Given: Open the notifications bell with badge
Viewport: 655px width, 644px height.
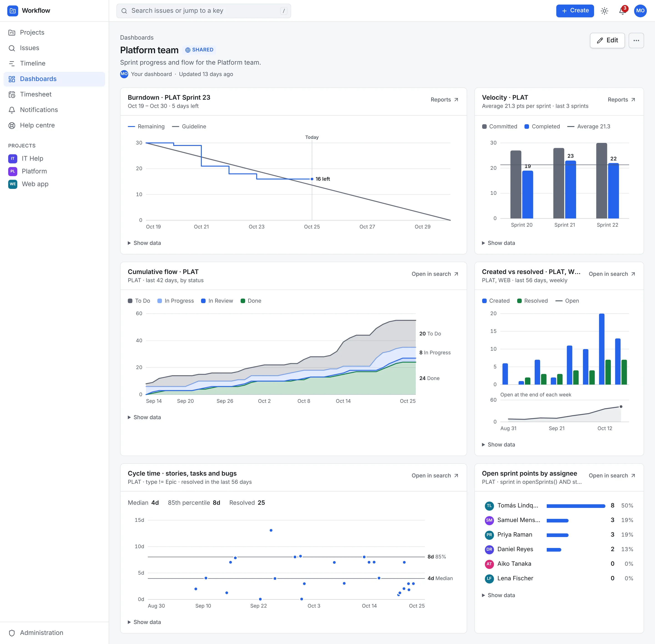Looking at the screenshot, I should click(x=622, y=11).
